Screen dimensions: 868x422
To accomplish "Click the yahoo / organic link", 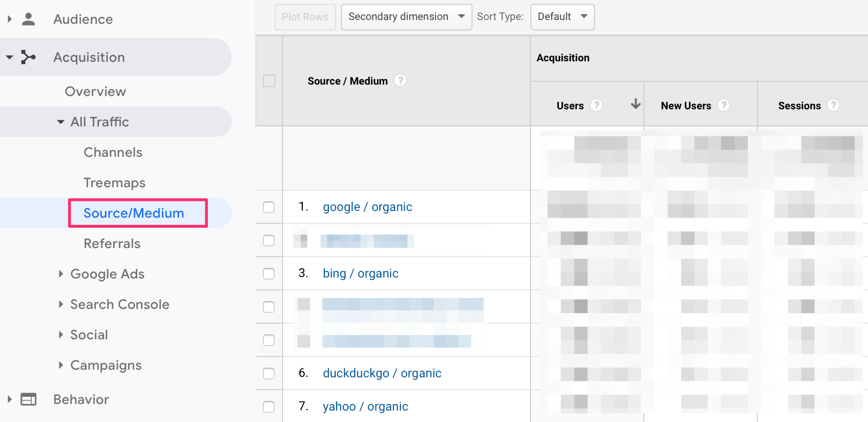I will point(365,407).
